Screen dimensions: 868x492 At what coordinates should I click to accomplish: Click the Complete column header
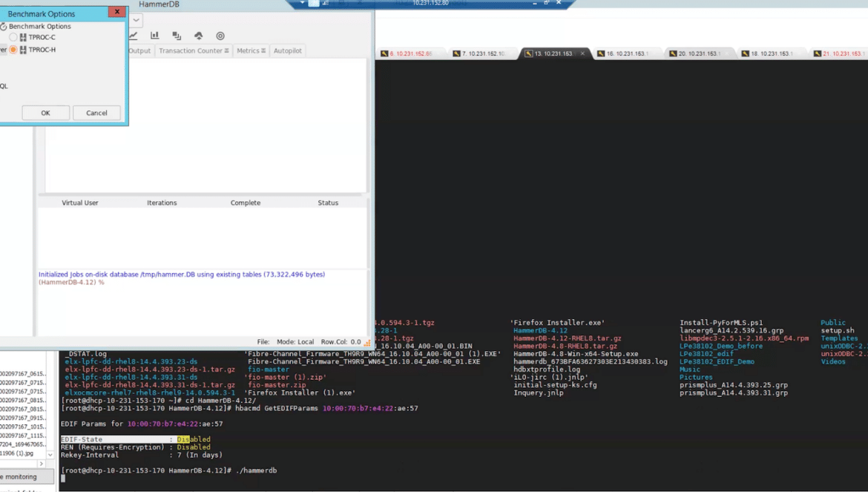[246, 203]
